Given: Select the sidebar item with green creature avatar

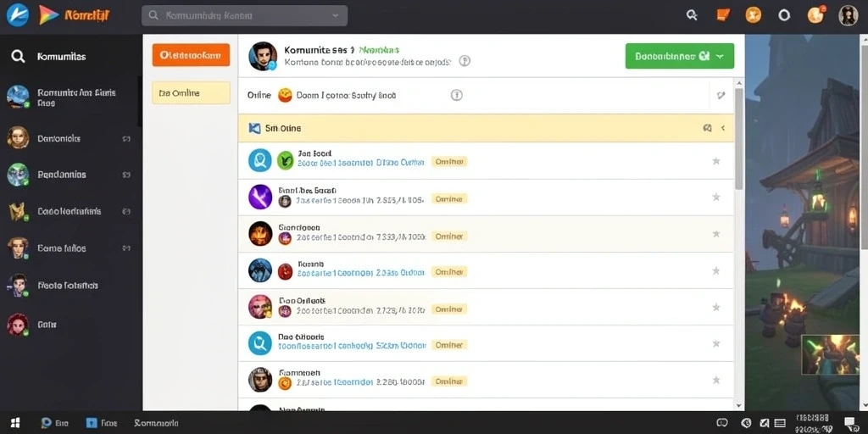Looking at the screenshot, I should click(x=71, y=175).
